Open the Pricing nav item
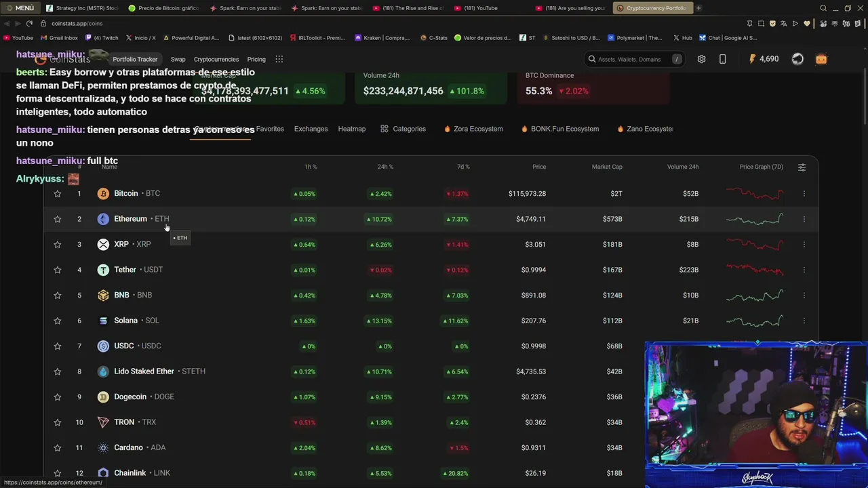868x488 pixels. [256, 59]
